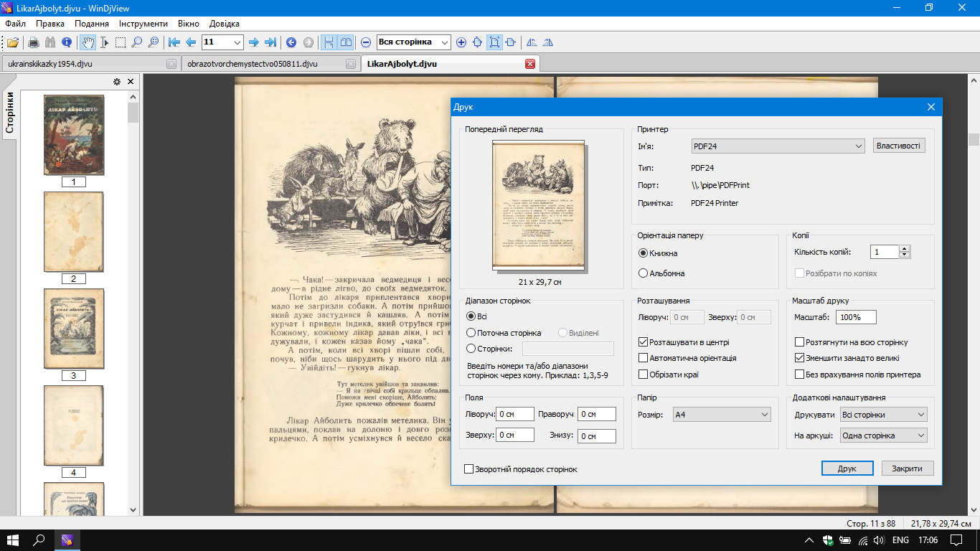Screen dimensions: 980x551
Task: Click the 'Масштаб' 100% input field
Action: click(x=856, y=317)
